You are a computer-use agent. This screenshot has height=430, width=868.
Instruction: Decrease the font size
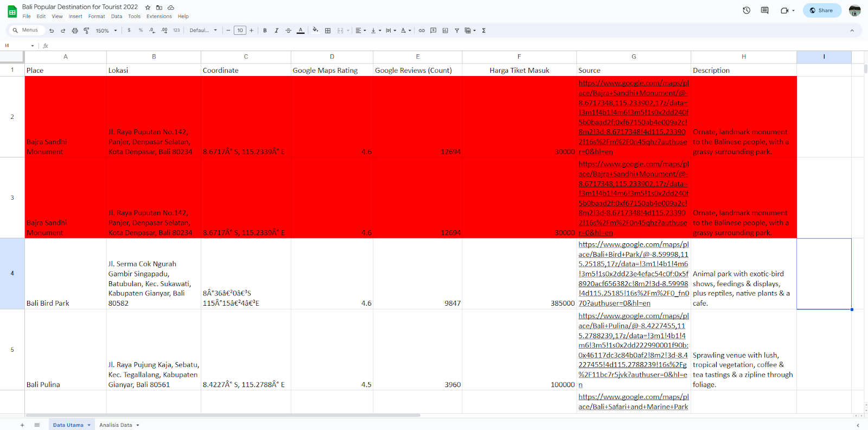228,30
